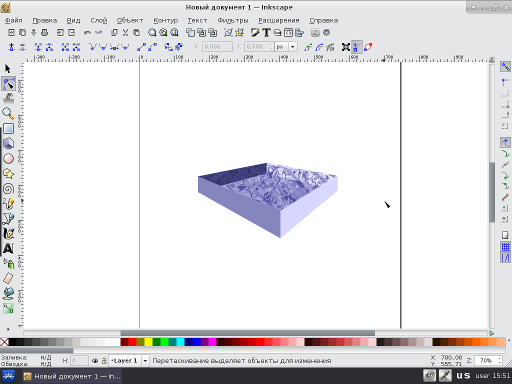Open the Фильтры menu
512x384 pixels.
[233, 20]
